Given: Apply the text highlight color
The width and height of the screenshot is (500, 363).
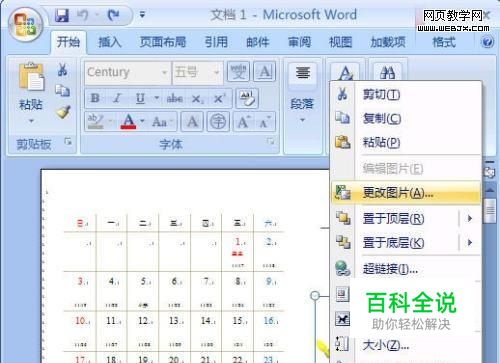Looking at the screenshot, I should pos(96,122).
